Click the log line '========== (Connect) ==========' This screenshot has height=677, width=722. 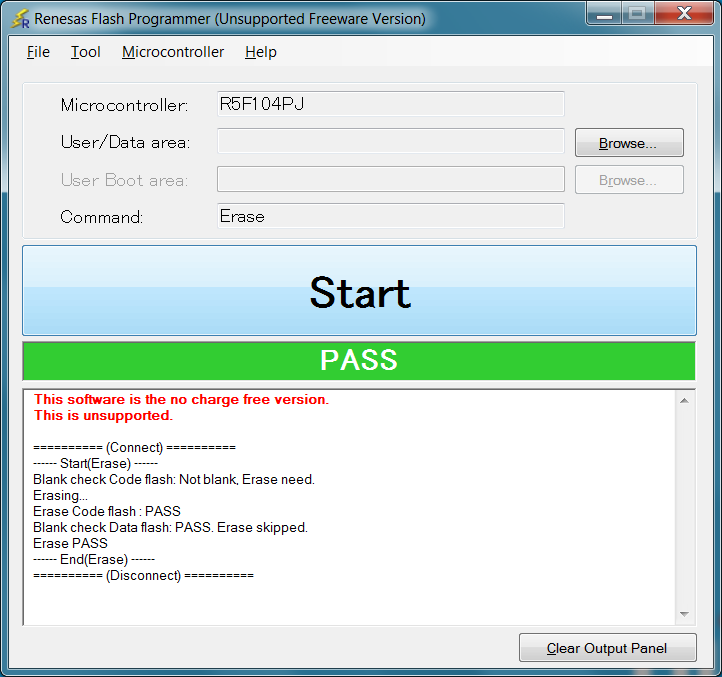point(134,447)
